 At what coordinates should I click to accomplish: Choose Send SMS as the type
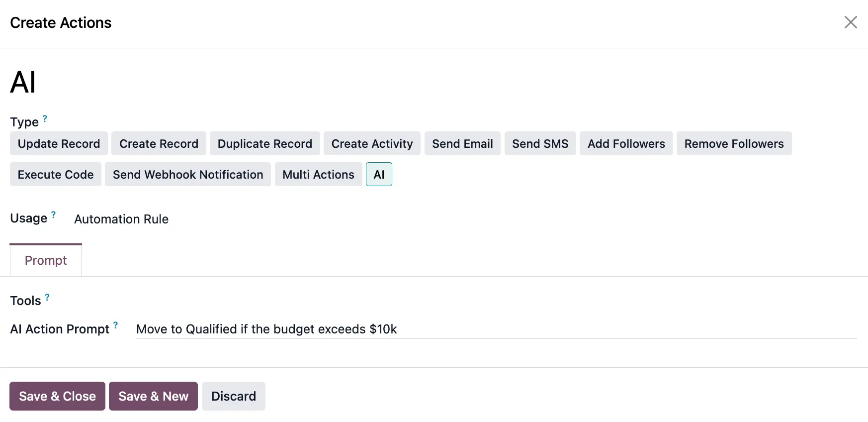coord(540,144)
